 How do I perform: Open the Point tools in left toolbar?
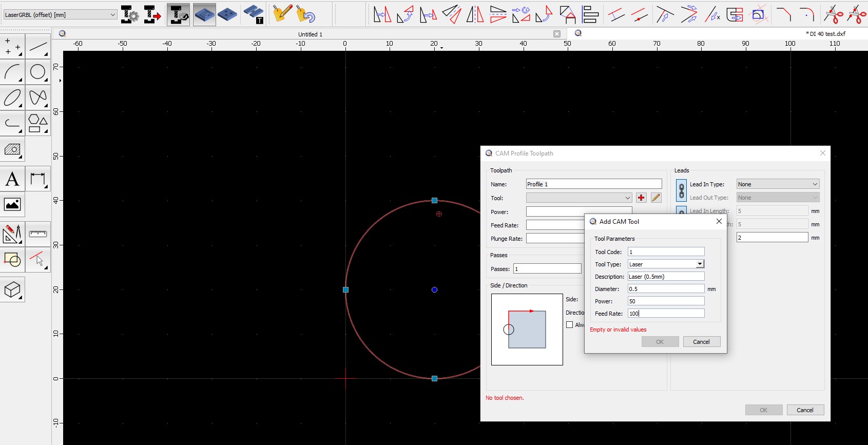(12, 46)
